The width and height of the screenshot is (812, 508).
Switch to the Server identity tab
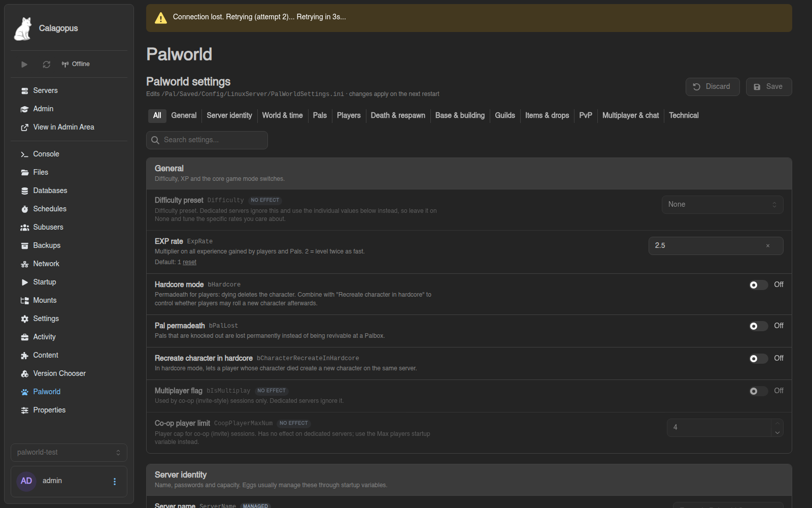[x=229, y=115]
